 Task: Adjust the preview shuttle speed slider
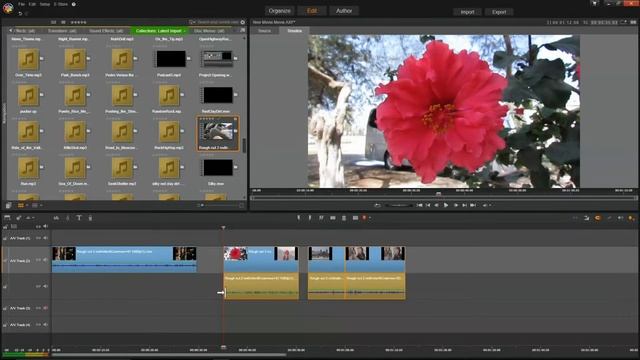pyautogui.click(x=399, y=205)
